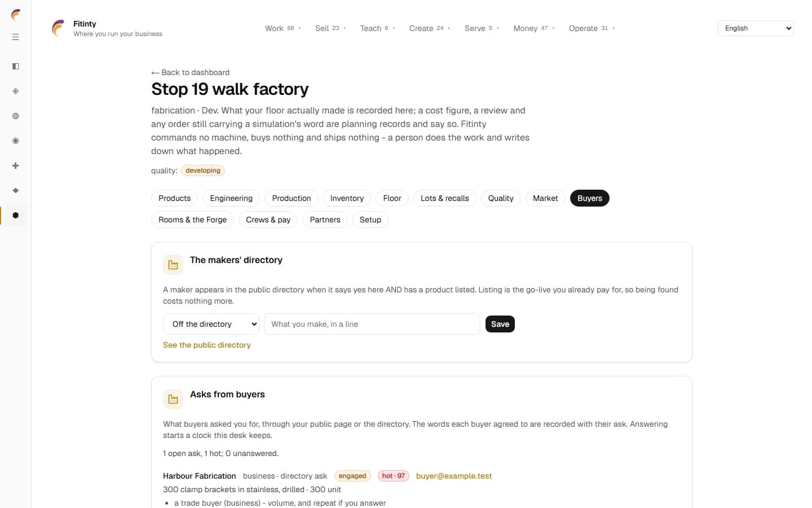Screen dimensions: 812x508
Task: Switch to the Partners tab
Action: click(x=325, y=220)
